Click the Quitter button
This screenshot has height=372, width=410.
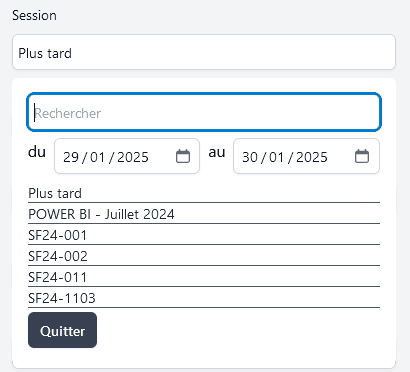pos(62,330)
